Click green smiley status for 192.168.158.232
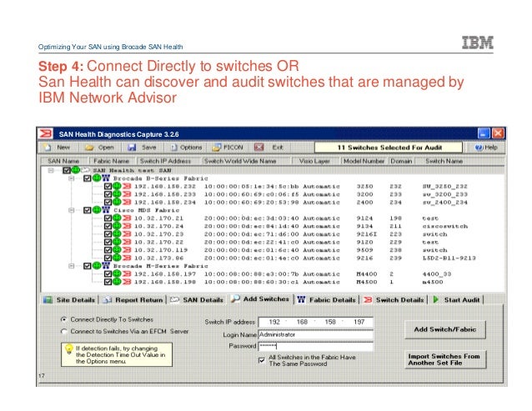The image size is (532, 411). (117, 186)
